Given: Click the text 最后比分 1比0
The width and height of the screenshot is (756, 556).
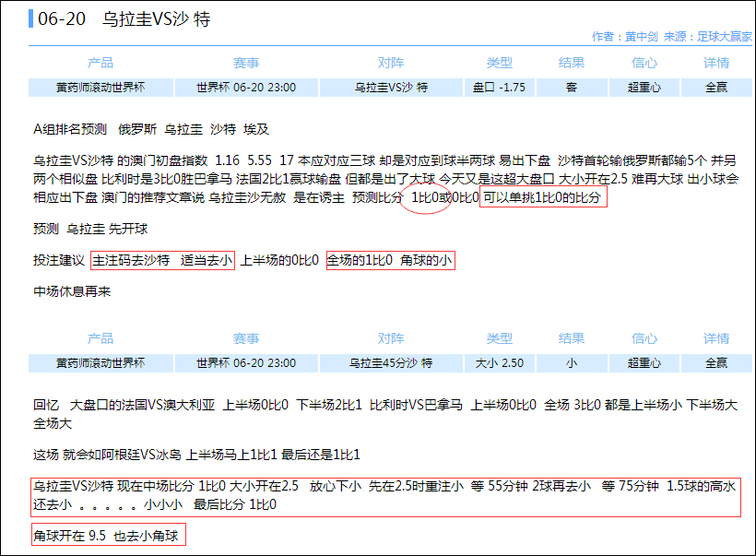Looking at the screenshot, I should tap(235, 505).
